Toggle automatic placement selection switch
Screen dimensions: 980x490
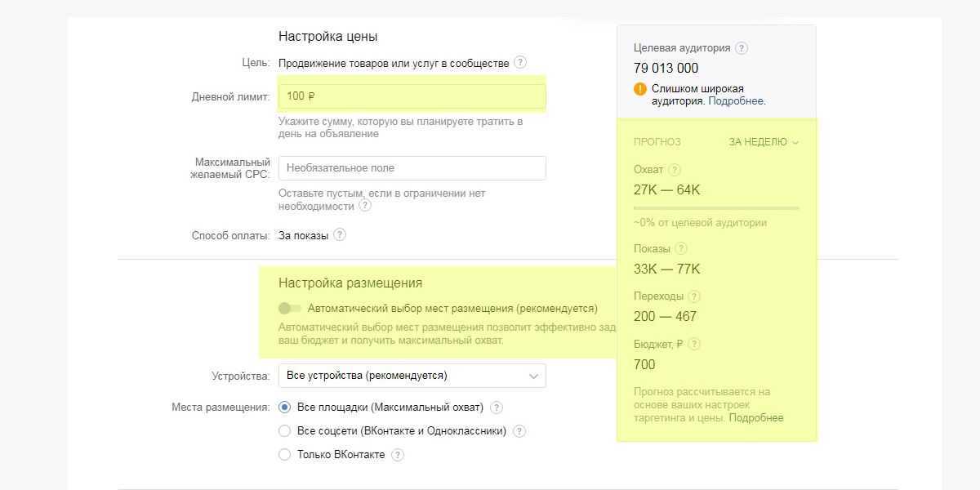click(290, 309)
